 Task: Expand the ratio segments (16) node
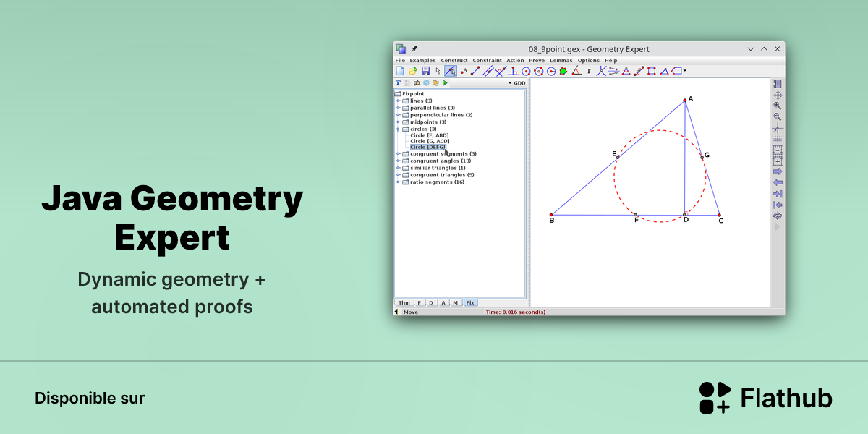(x=398, y=182)
